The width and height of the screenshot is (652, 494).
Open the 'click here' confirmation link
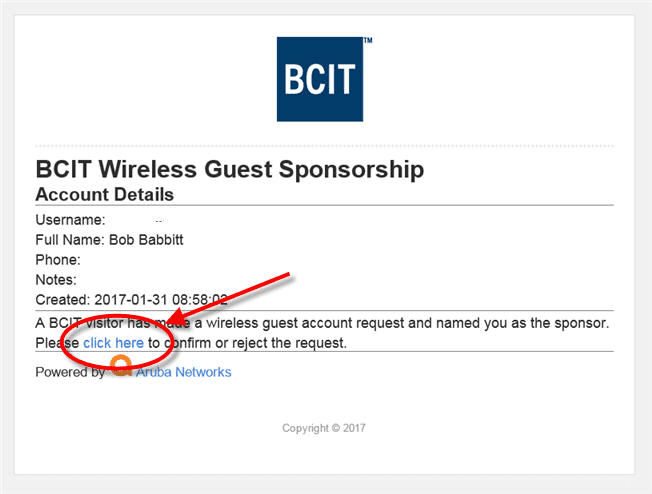click(x=113, y=343)
